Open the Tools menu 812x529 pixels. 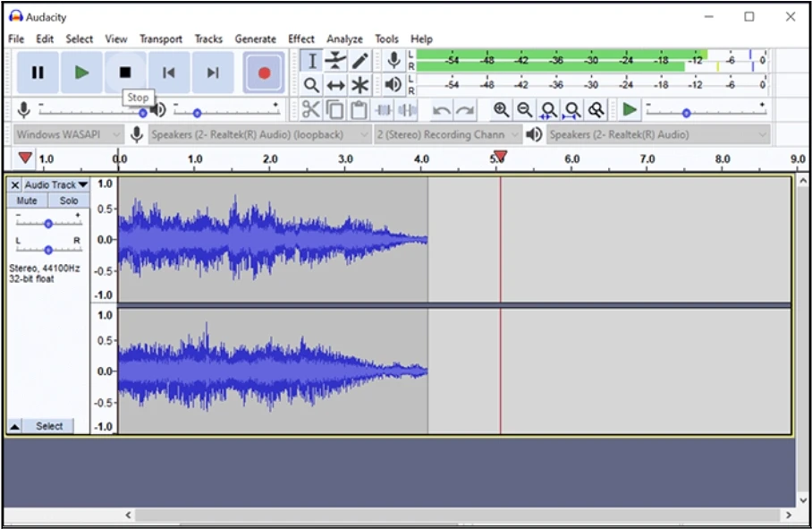[x=387, y=38]
